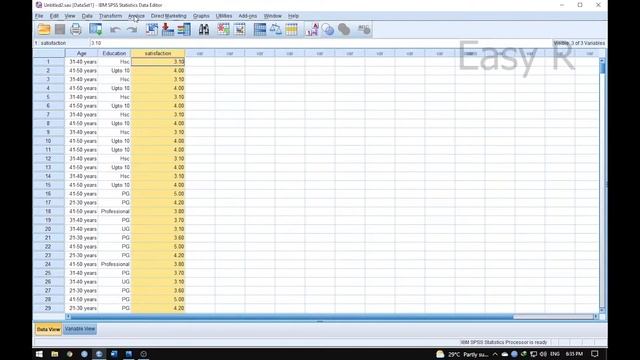Click the Education cell 'Upto 10' in row 4

114,88
